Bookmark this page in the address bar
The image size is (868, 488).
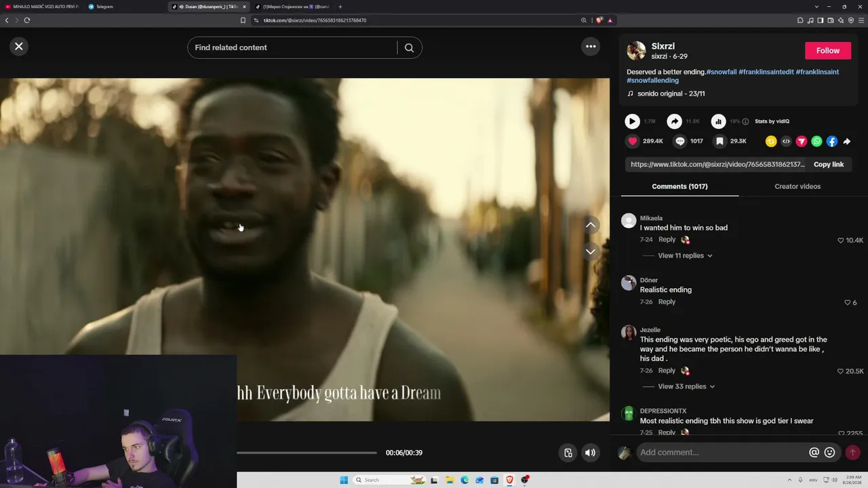243,20
